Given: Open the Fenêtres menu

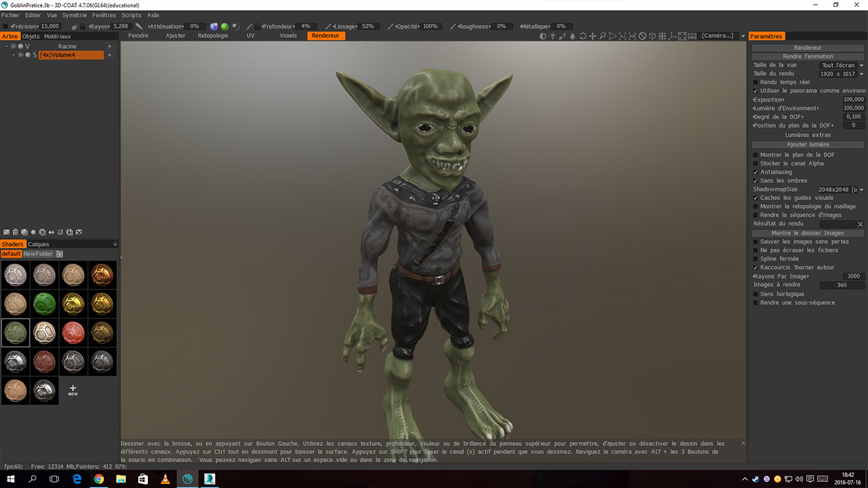Looking at the screenshot, I should click(x=104, y=15).
